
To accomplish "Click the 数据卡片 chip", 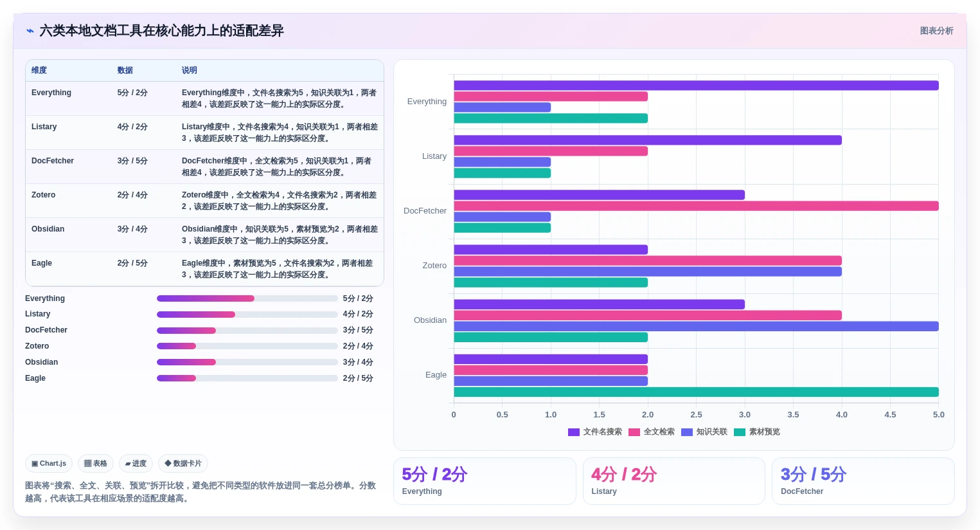I will [183, 463].
